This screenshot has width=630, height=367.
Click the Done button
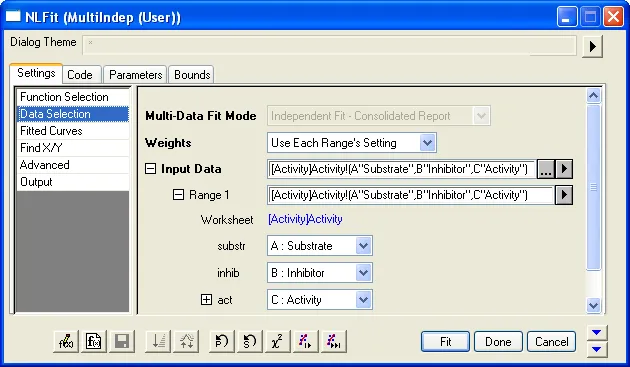pos(498,342)
